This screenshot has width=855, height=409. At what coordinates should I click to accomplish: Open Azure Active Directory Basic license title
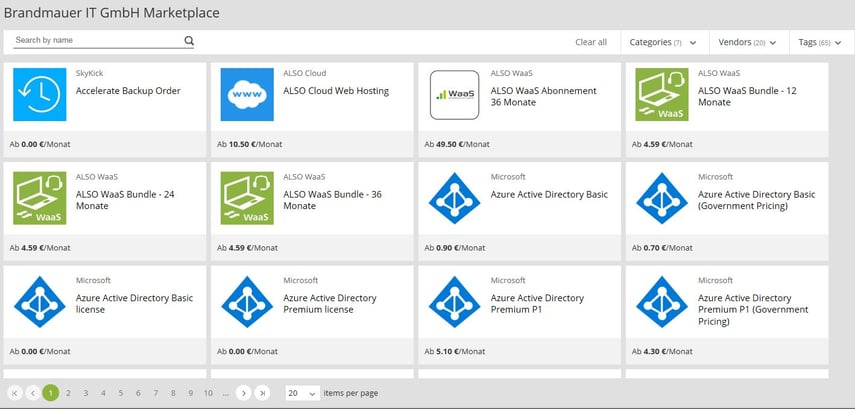[134, 304]
